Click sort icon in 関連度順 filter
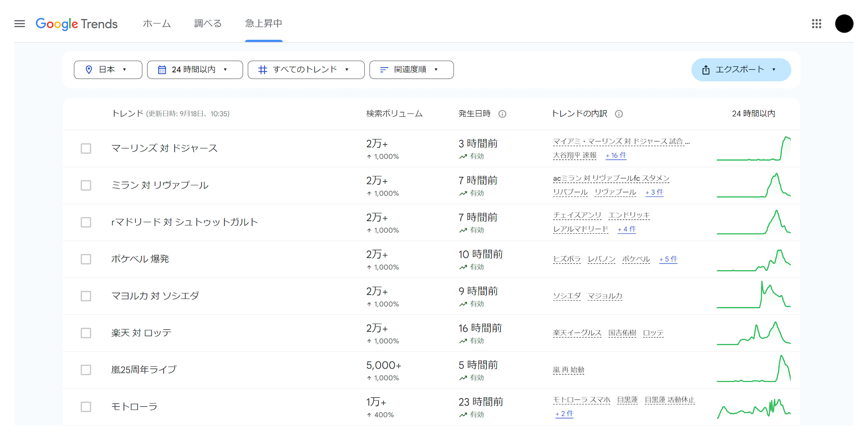The height and width of the screenshot is (440, 868). (384, 70)
